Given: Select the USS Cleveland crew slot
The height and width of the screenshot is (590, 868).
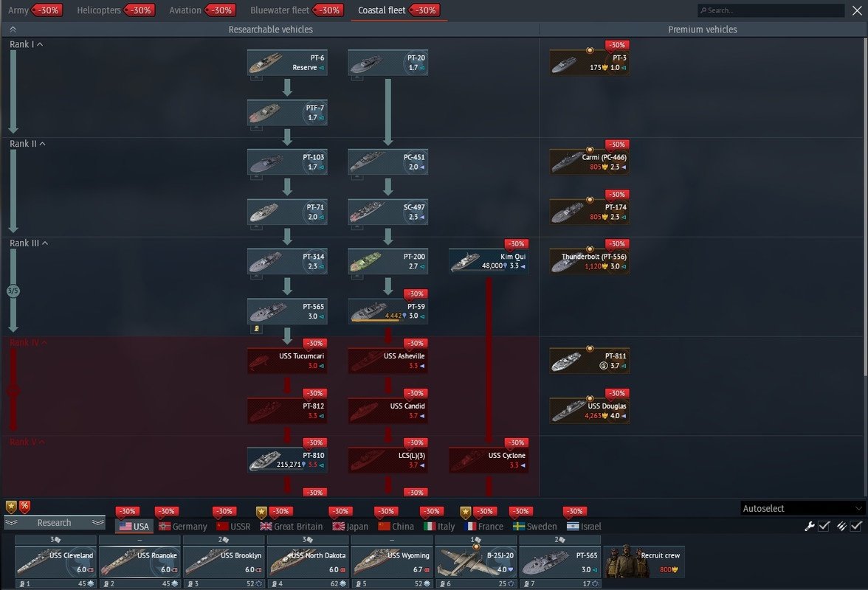Looking at the screenshot, I should (56, 561).
